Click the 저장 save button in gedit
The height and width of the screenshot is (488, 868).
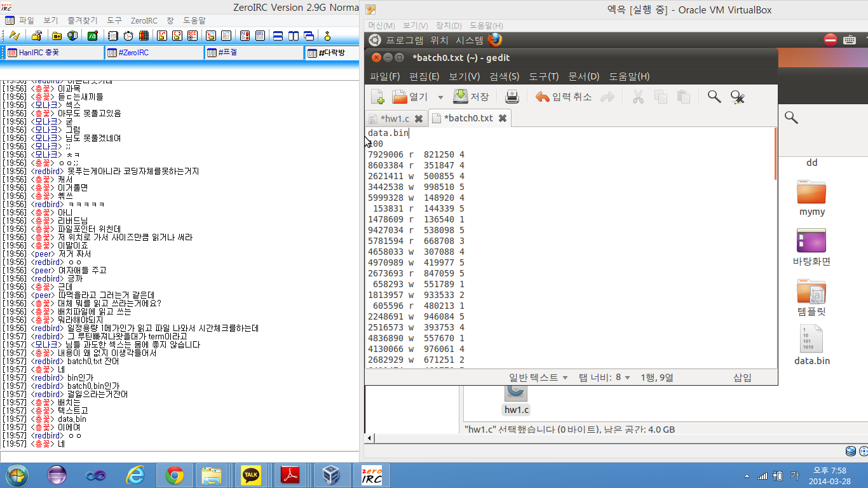[x=471, y=97]
